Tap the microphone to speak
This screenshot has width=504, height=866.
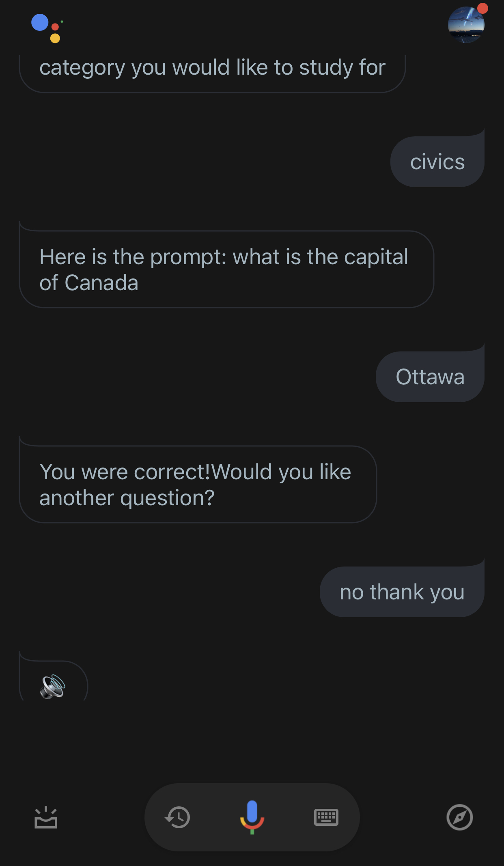pos(252,816)
